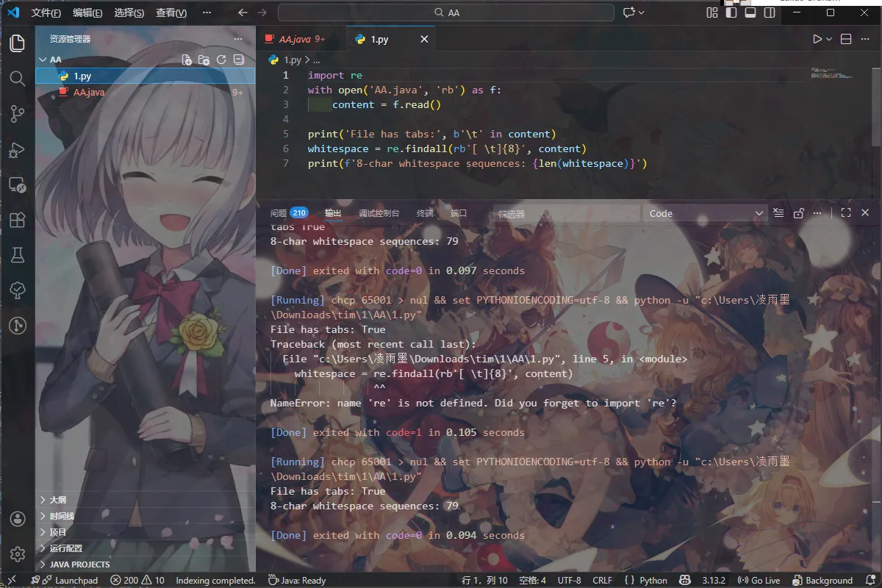Refresh the explorer file tree
The image size is (882, 588).
coord(221,60)
